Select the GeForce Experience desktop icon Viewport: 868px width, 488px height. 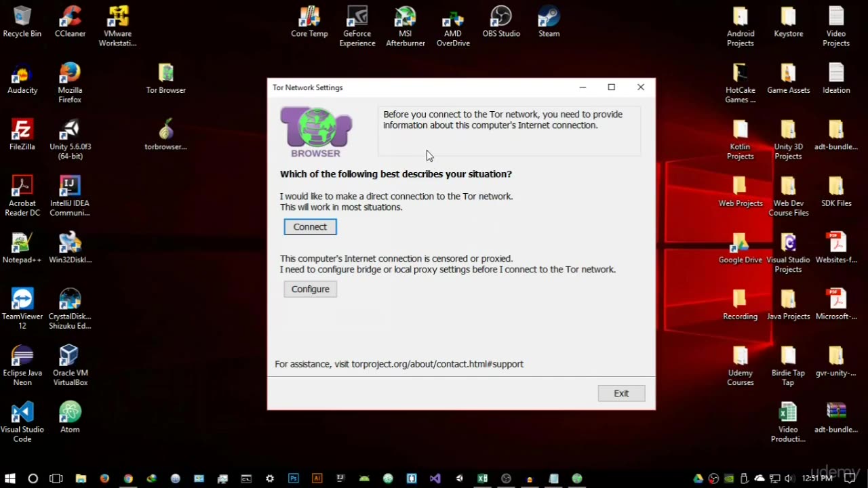357,26
